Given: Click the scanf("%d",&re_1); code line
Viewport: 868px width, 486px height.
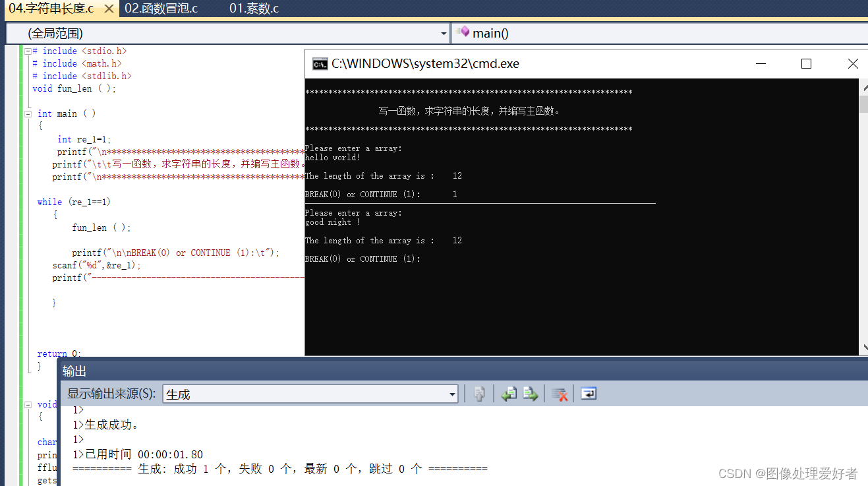Looking at the screenshot, I should 97,265.
